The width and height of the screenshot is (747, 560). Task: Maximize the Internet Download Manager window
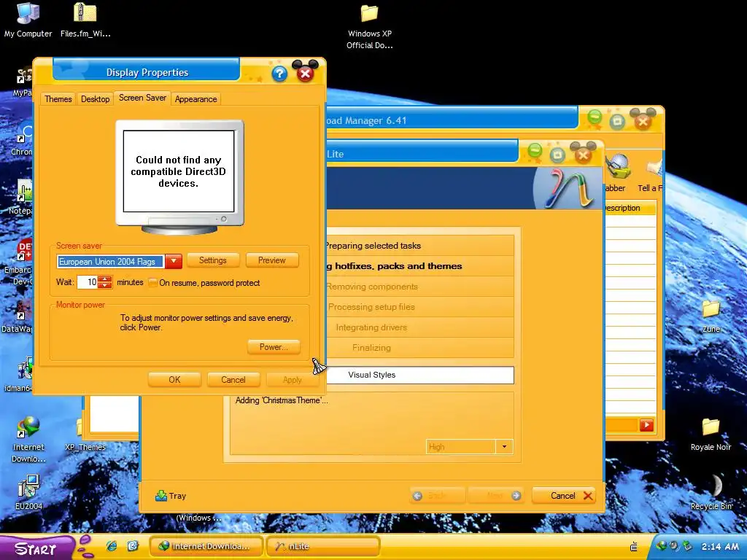click(617, 121)
